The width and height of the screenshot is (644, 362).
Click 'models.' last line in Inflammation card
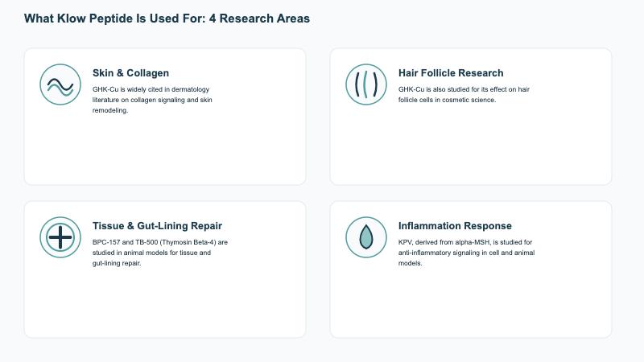pos(410,263)
